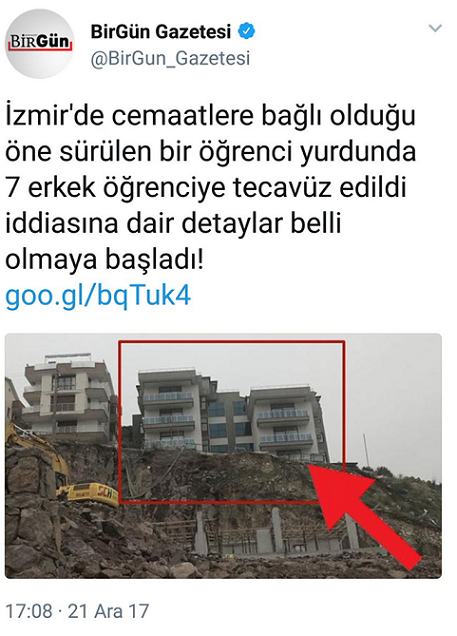
Task: Click the 21 Ara 17 date
Action: [x=108, y=611]
